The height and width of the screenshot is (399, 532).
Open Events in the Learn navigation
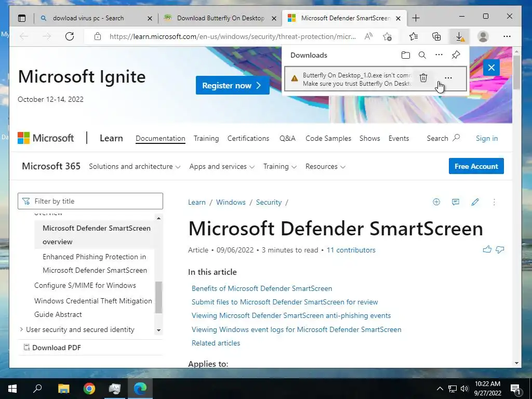coord(398,138)
